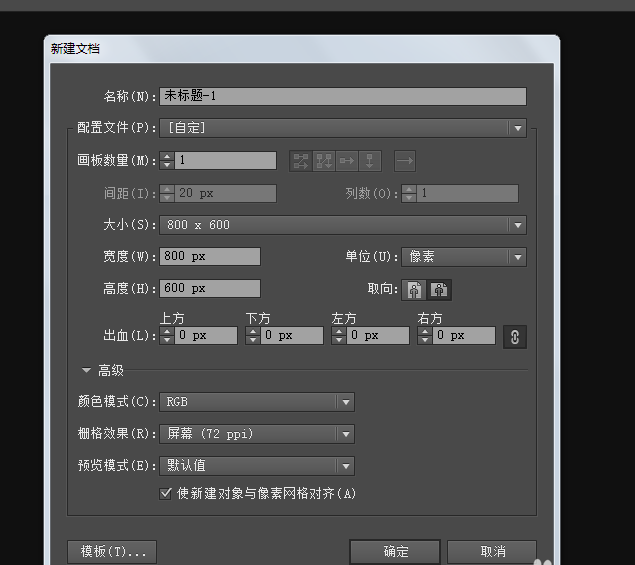Open 模板(T)... templates button
The image size is (635, 565).
tap(112, 551)
